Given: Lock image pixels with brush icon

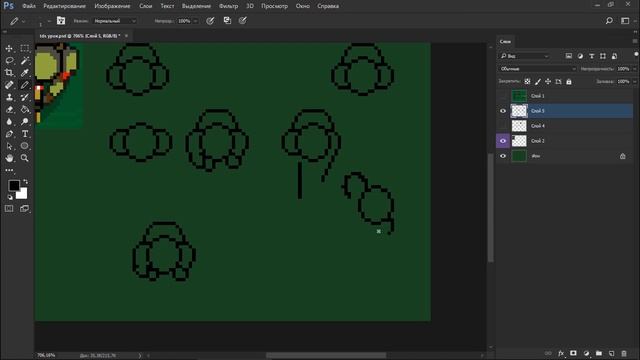Looking at the screenshot, I should pos(538,82).
